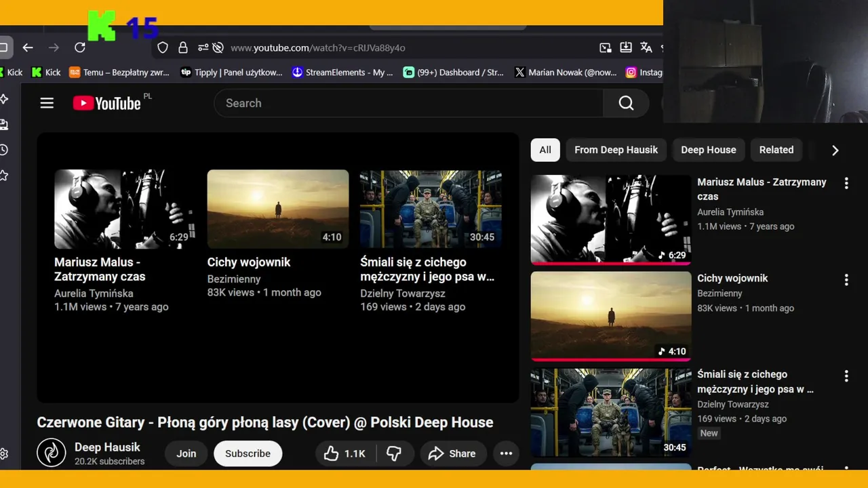
Task: Like the video (1.1K)
Action: [x=344, y=453]
